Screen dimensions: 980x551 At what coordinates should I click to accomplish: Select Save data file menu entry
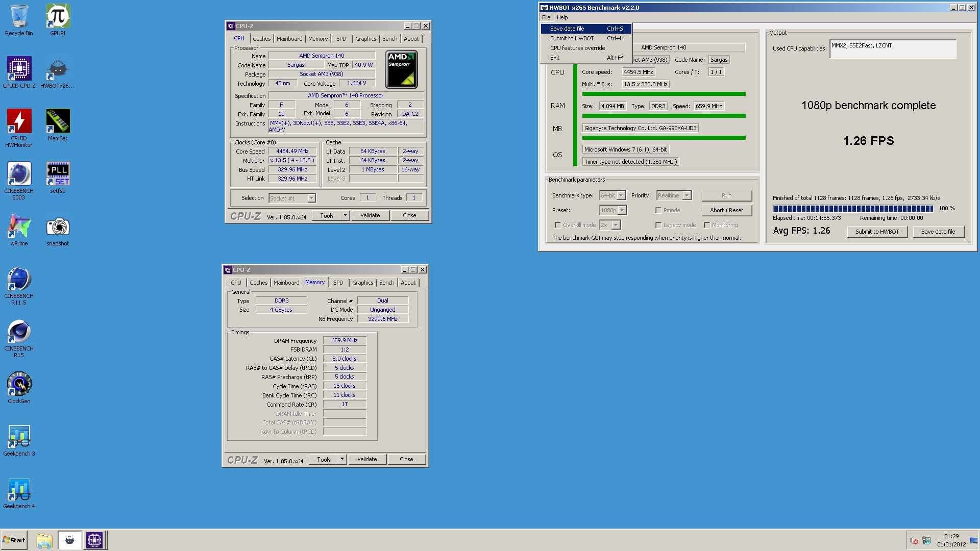586,29
